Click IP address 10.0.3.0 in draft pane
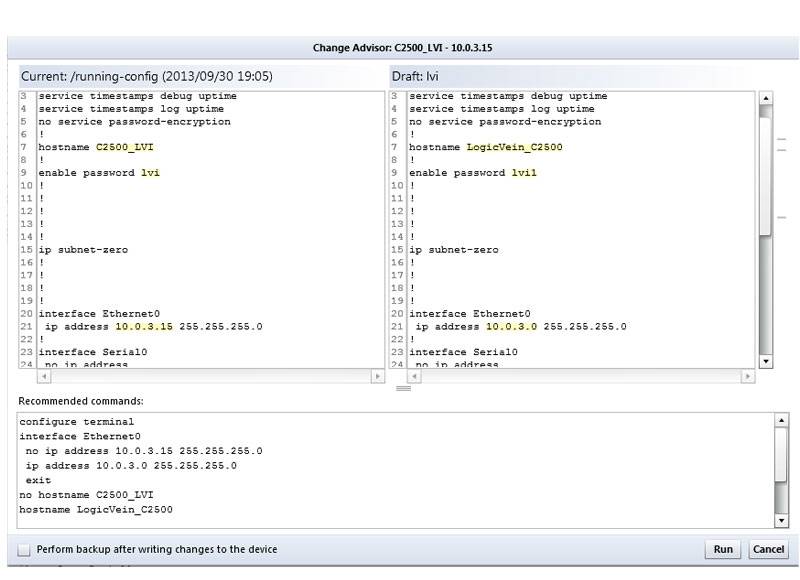The image size is (800, 580). click(511, 326)
